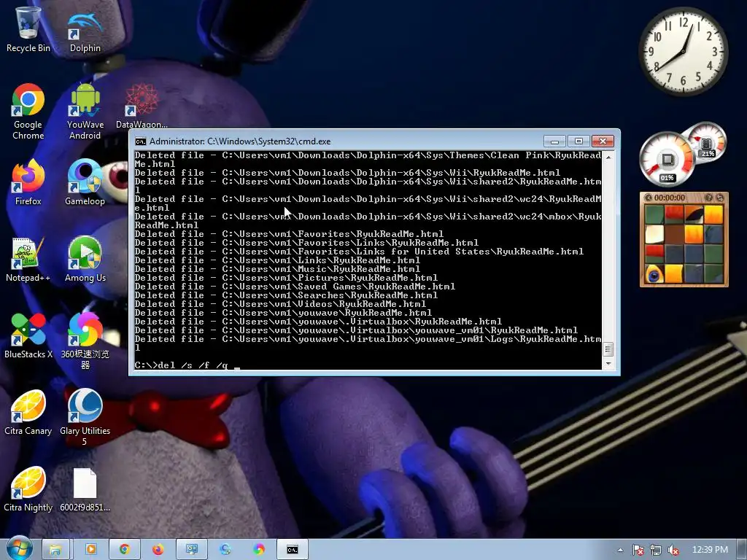Switch to the cmd.exe taskbar button
The width and height of the screenshot is (747, 560).
293,550
